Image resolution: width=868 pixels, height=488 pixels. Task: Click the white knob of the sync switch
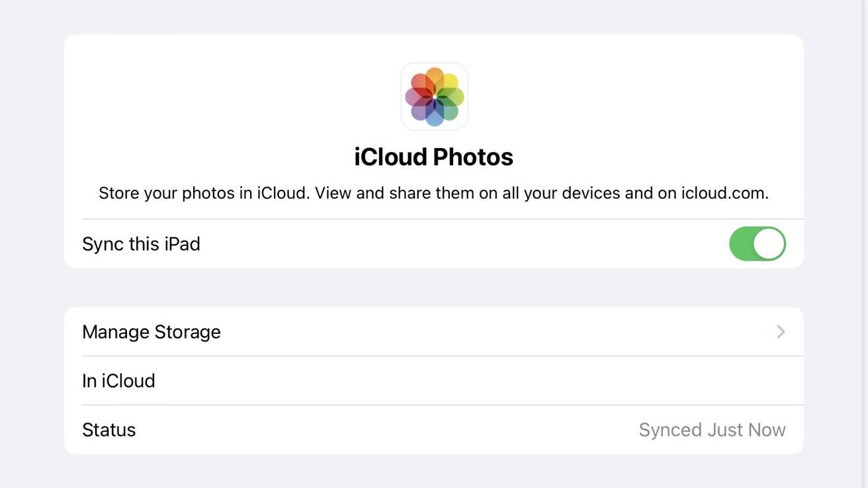pyautogui.click(x=769, y=244)
